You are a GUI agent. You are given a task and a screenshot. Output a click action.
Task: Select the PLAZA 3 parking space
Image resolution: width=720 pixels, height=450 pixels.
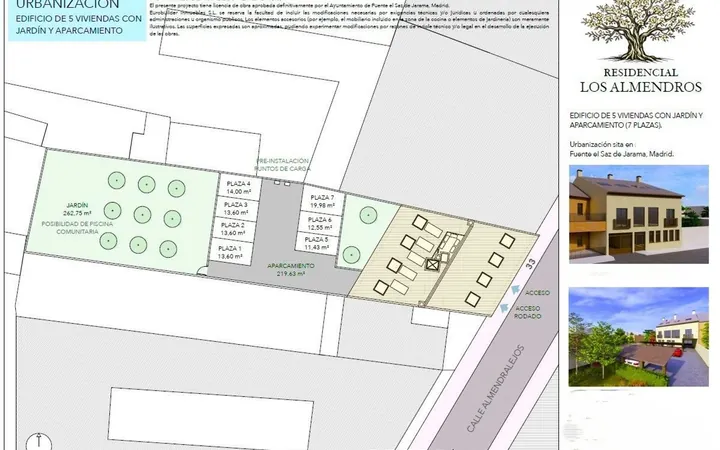click(236, 208)
